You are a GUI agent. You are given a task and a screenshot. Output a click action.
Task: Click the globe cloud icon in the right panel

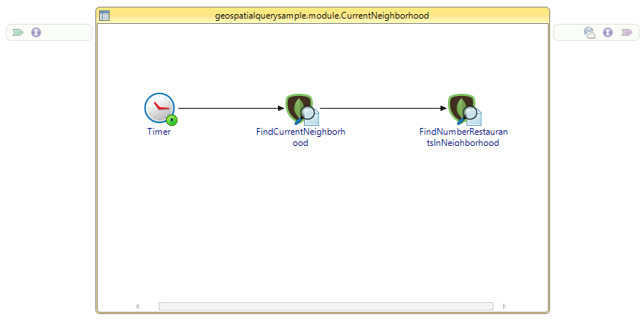(590, 33)
